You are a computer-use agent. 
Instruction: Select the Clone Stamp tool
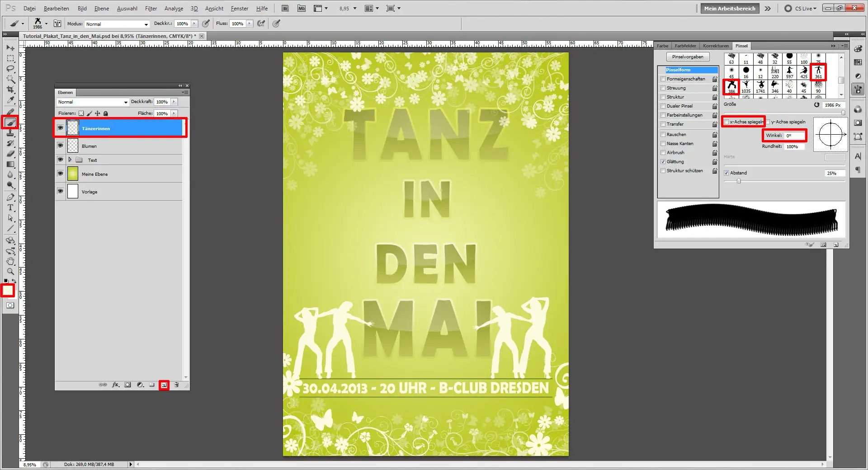(10, 133)
